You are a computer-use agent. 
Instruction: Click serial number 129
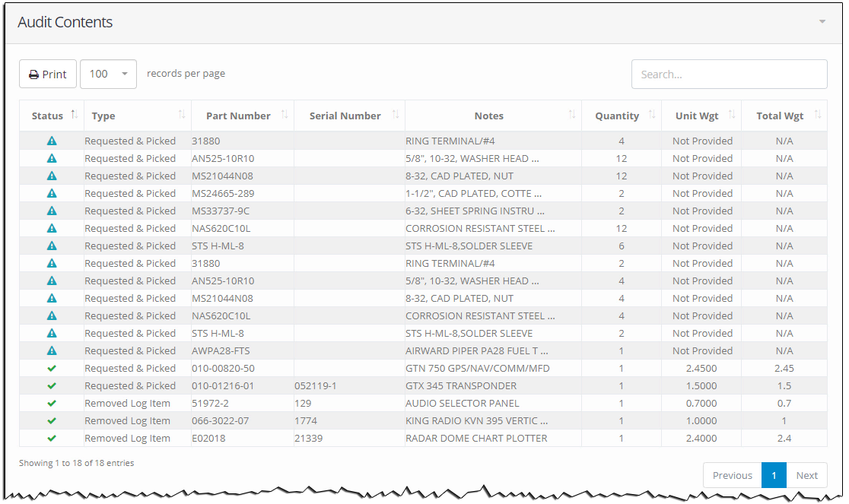(304, 404)
